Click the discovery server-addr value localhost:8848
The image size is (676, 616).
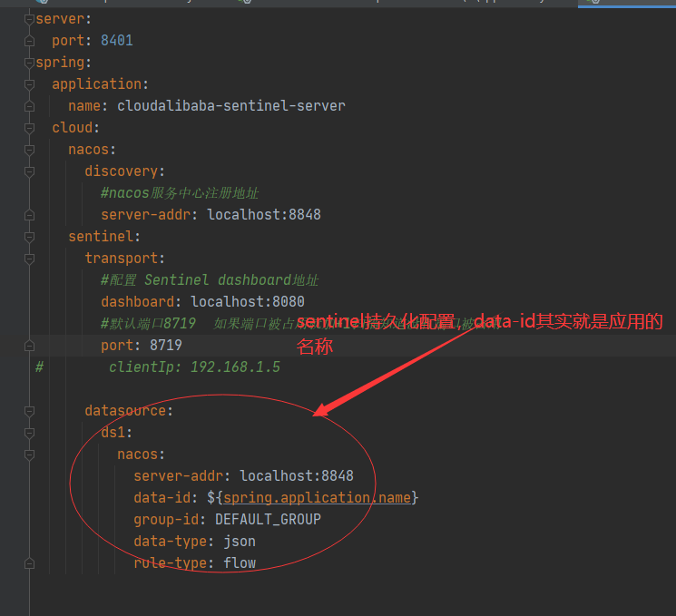click(264, 215)
